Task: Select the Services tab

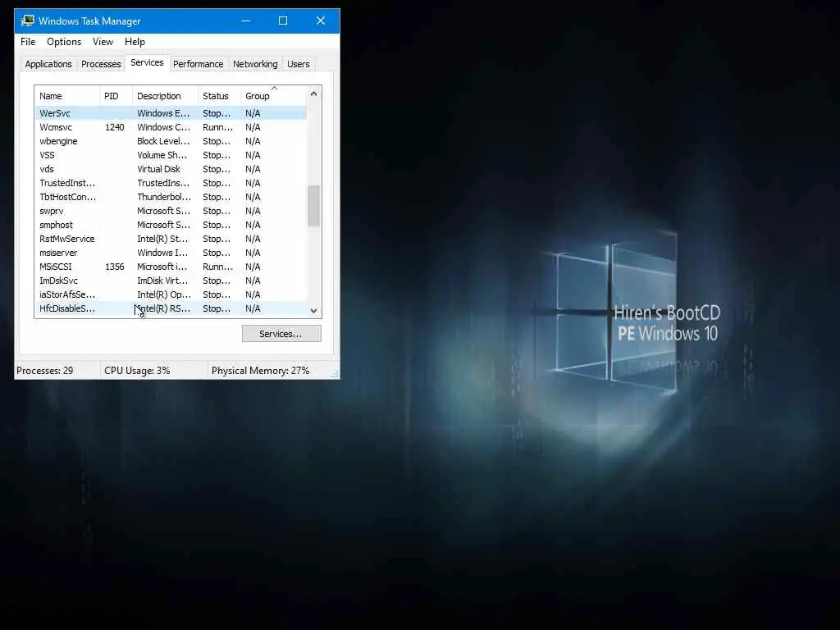Action: point(147,62)
